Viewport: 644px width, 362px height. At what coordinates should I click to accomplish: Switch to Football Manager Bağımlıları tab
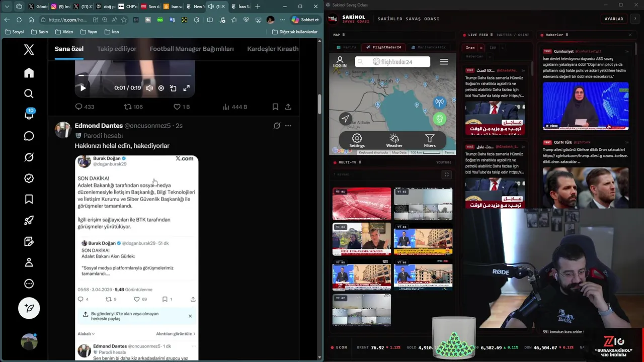tap(192, 49)
